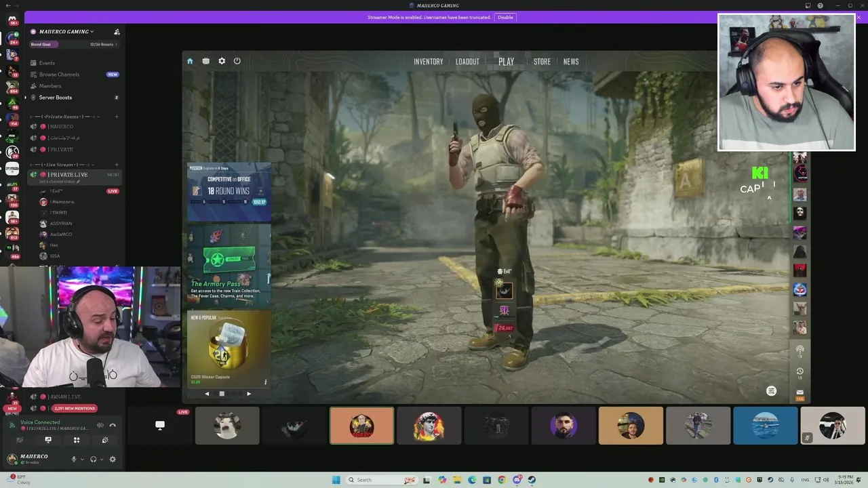The width and height of the screenshot is (868, 488).
Task: Select the LIVE screen share tile
Action: point(160,426)
